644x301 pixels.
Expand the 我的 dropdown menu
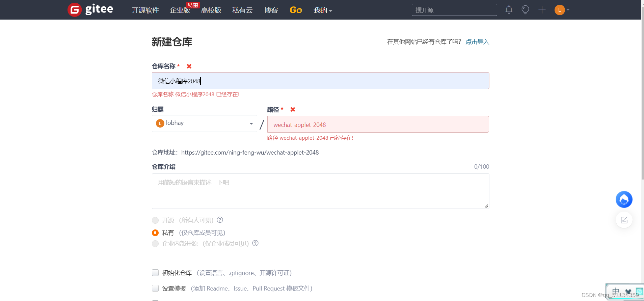point(323,10)
